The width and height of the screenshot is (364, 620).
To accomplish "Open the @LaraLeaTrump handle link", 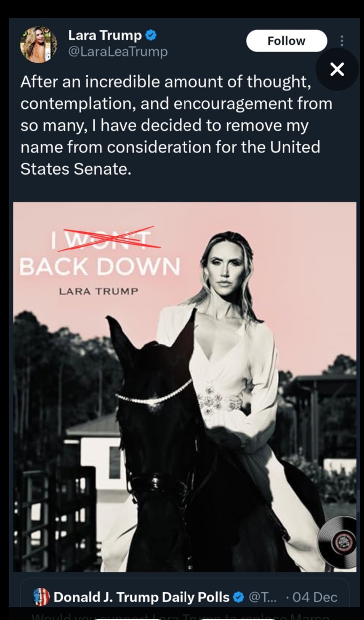I will coord(118,51).
